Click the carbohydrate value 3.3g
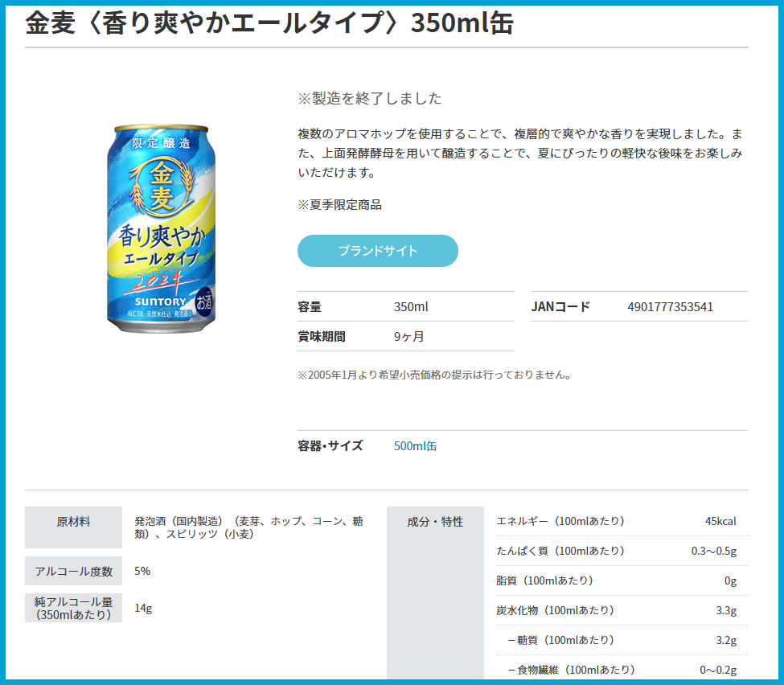 726,610
